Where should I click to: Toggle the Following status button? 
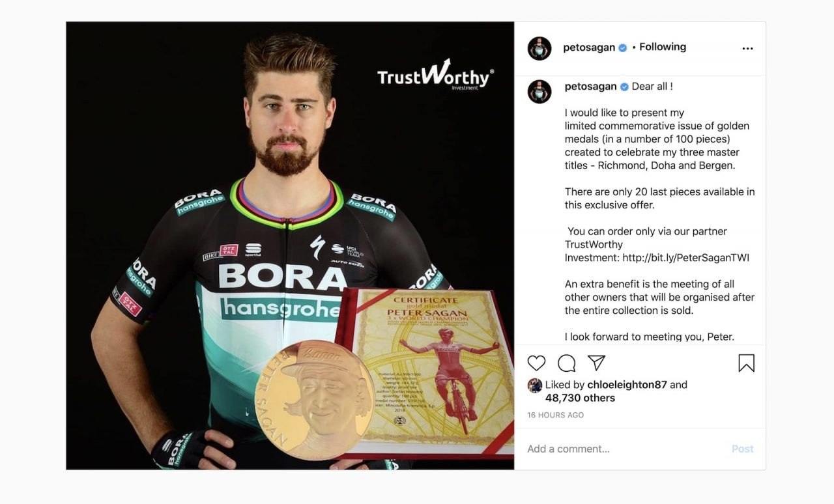point(663,47)
